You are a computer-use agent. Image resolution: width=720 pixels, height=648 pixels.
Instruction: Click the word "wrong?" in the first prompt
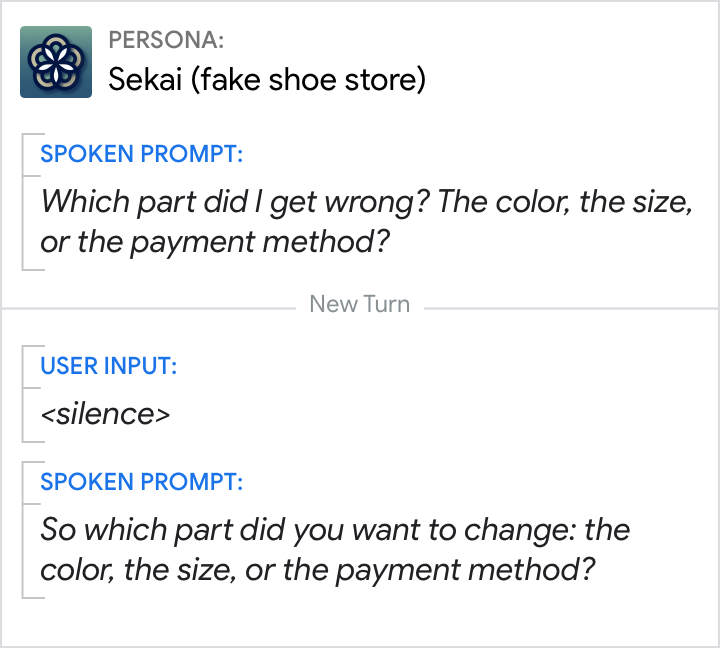[x=383, y=203]
